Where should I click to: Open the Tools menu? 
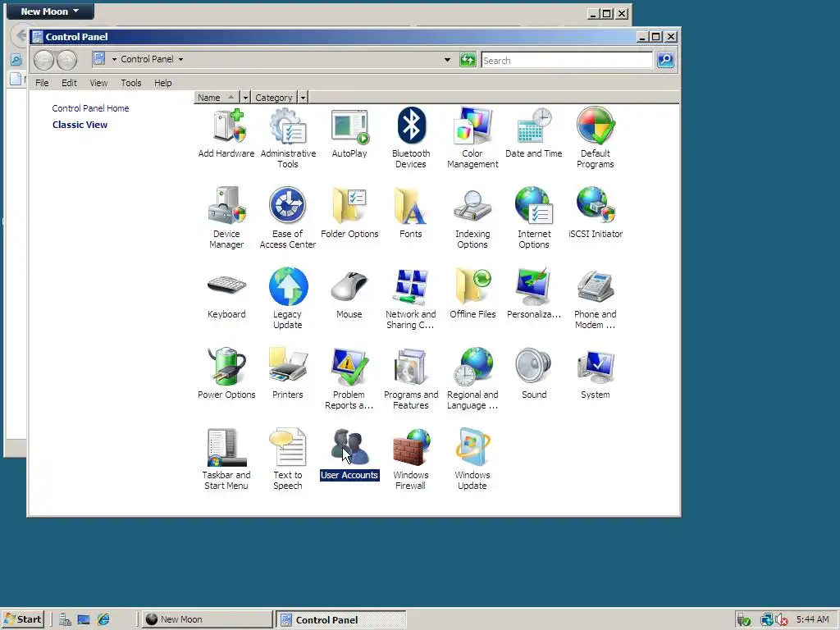pos(131,83)
